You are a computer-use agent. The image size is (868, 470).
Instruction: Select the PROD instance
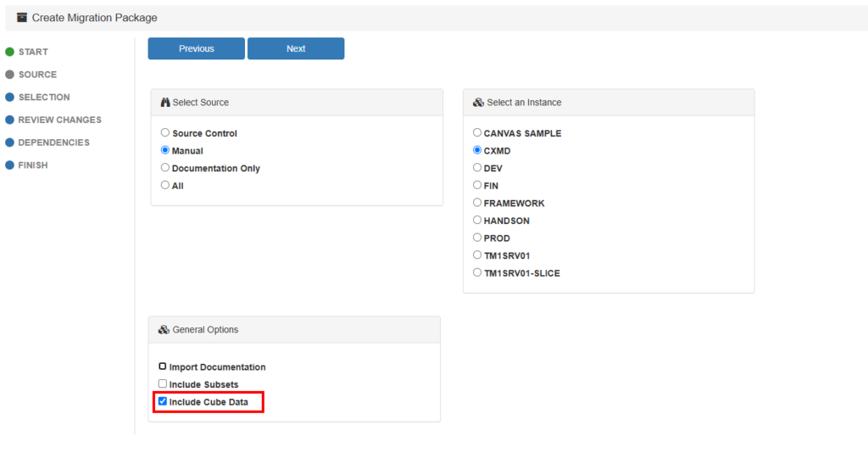click(x=477, y=238)
